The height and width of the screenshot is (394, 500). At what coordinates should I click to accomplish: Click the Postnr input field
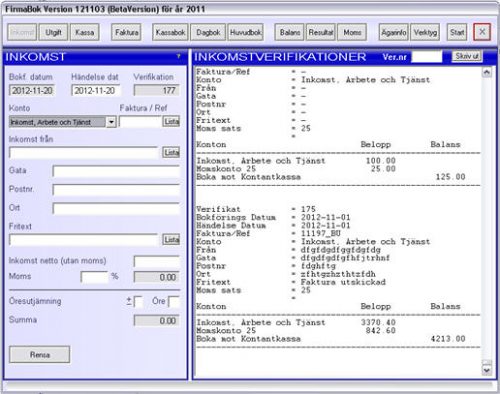[116, 190]
